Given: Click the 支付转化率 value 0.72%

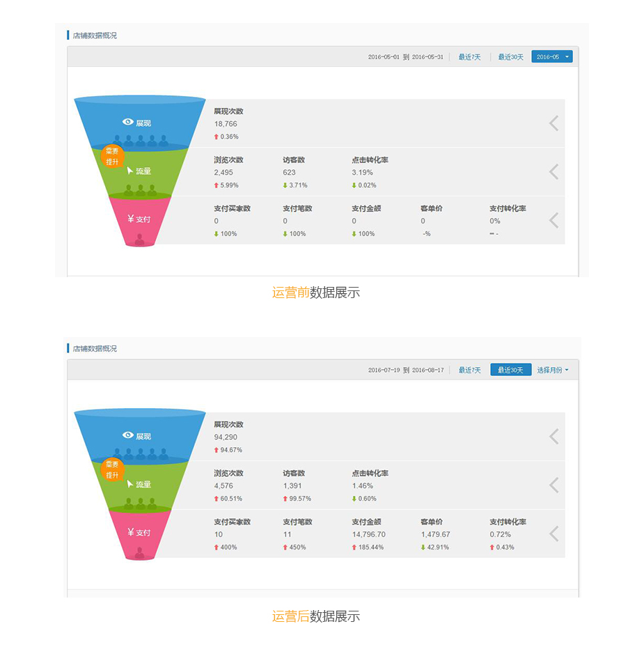Looking at the screenshot, I should [x=500, y=534].
